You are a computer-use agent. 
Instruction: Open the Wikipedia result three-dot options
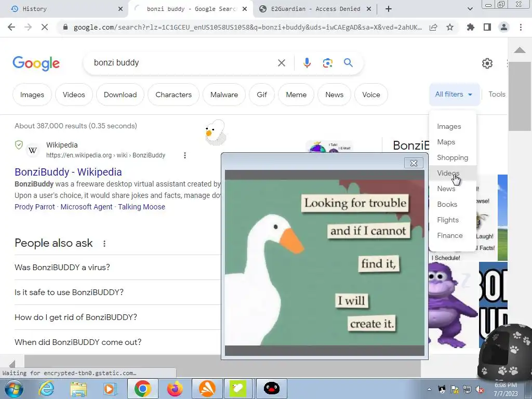(x=185, y=155)
